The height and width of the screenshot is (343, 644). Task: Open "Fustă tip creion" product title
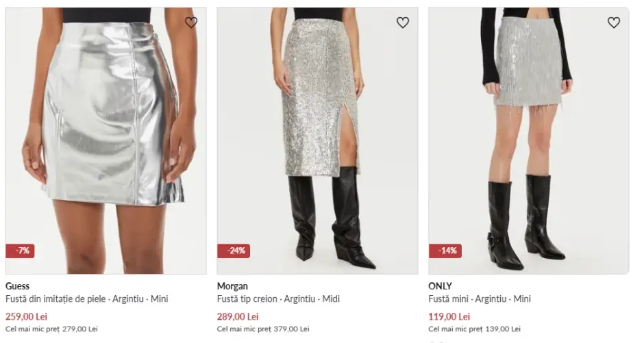click(278, 299)
